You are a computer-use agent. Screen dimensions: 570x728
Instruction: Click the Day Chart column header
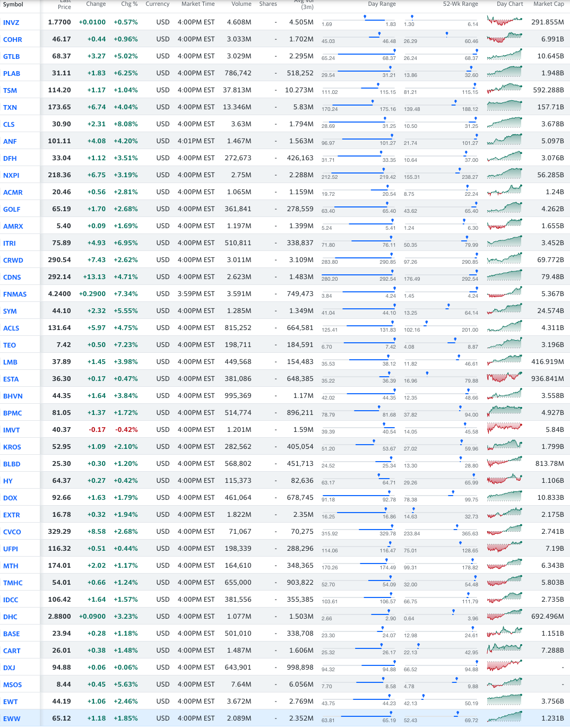tap(510, 4)
